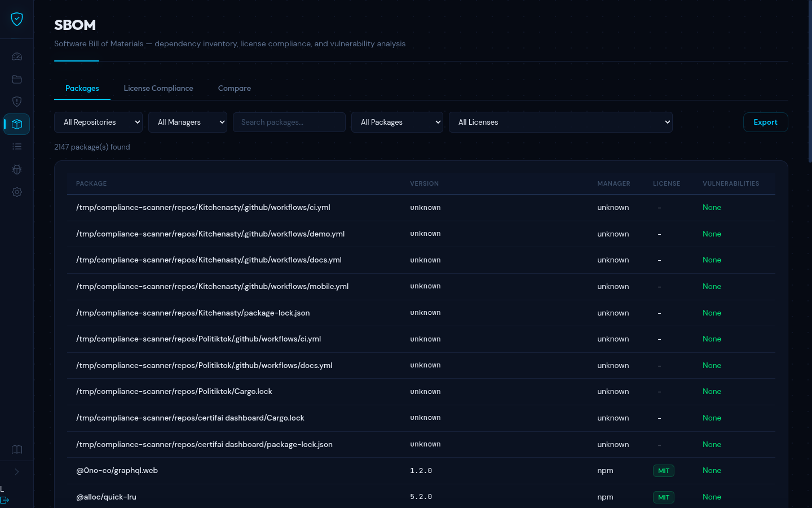This screenshot has height=508, width=812.
Task: Open the All Repositories dropdown
Action: point(98,122)
